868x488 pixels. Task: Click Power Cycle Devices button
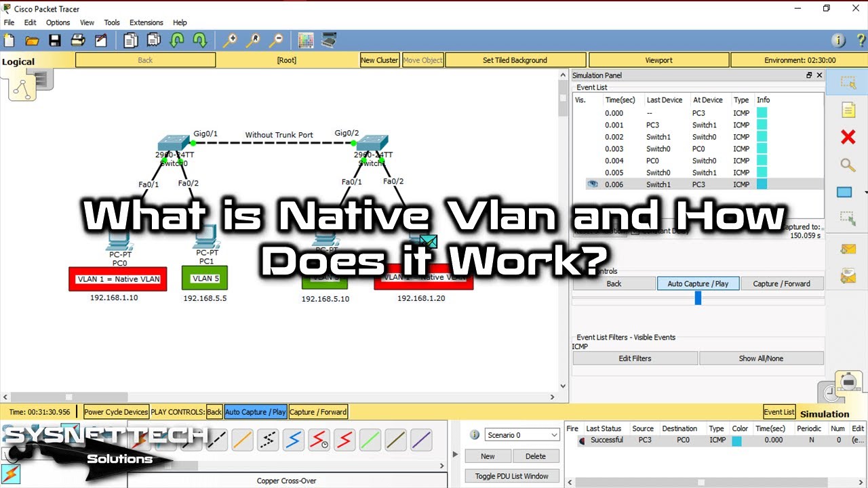tap(116, 411)
